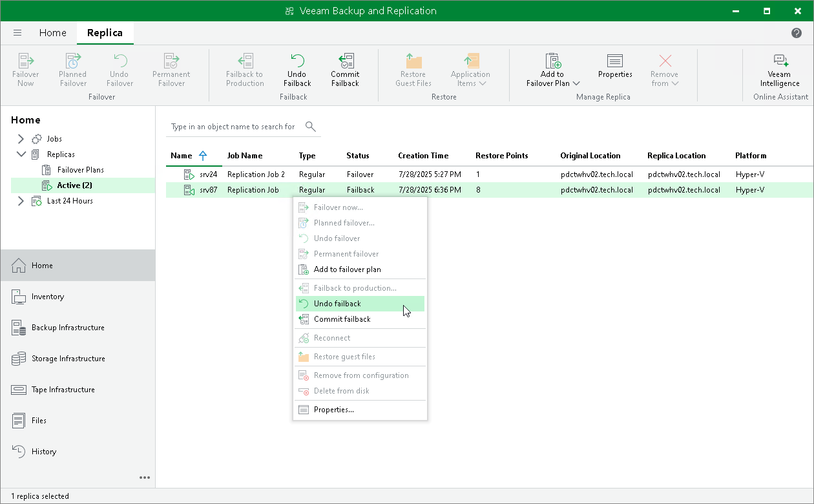Viewport: 814px width, 504px height.
Task: Sort by Status column header
Action: tap(358, 156)
